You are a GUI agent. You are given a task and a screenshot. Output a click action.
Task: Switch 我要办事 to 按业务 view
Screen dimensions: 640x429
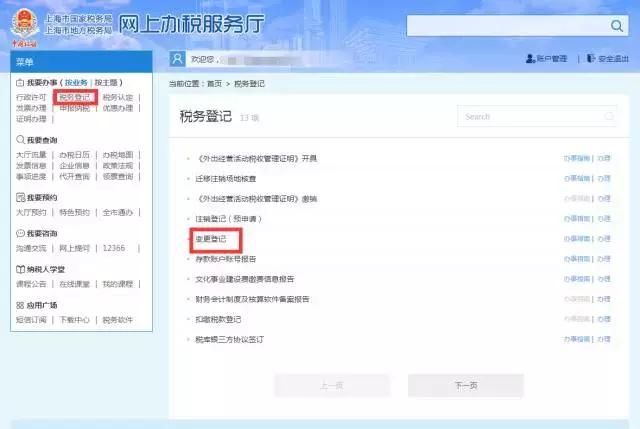[78, 82]
